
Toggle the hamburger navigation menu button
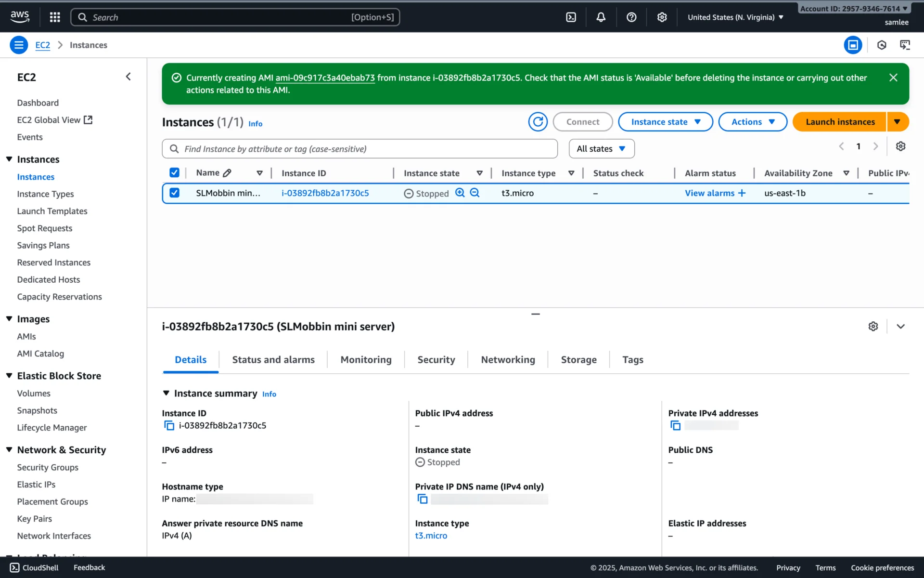[19, 45]
